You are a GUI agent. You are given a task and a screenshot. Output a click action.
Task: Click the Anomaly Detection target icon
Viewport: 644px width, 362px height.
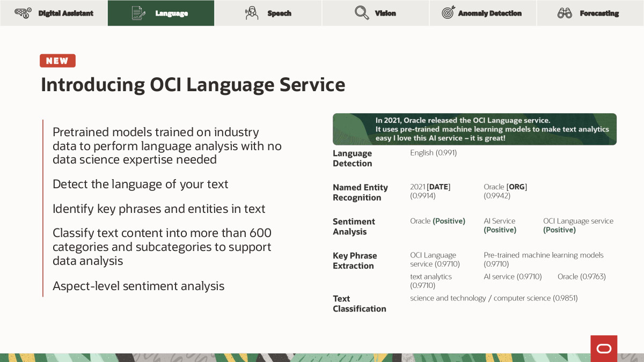448,12
